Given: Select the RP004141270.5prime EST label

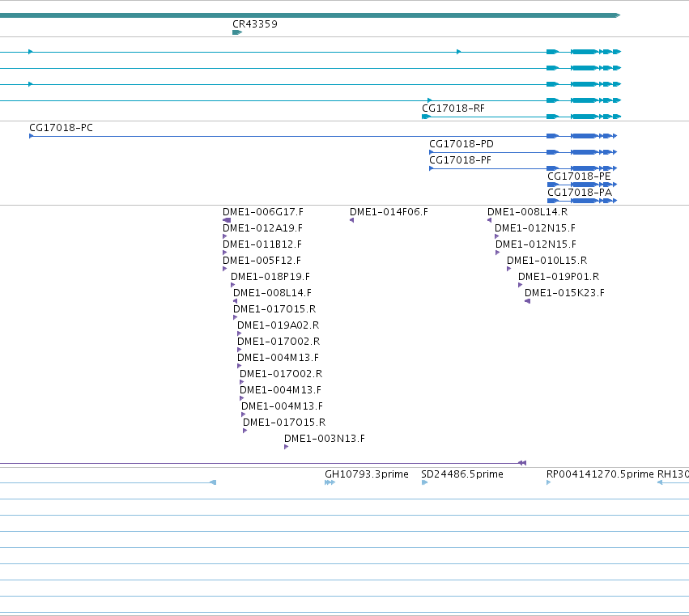Looking at the screenshot, I should click(x=600, y=474).
